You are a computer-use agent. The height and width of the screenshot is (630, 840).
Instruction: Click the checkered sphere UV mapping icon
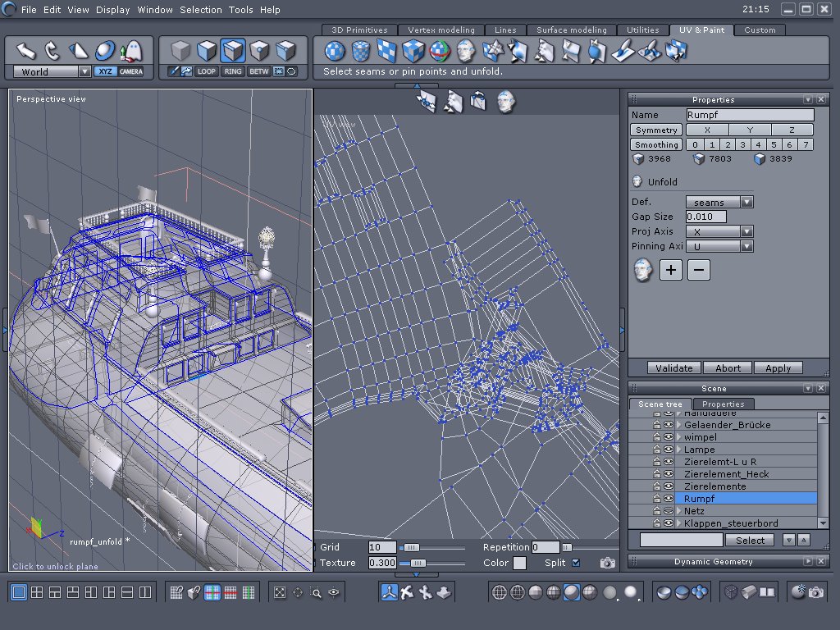[x=334, y=52]
